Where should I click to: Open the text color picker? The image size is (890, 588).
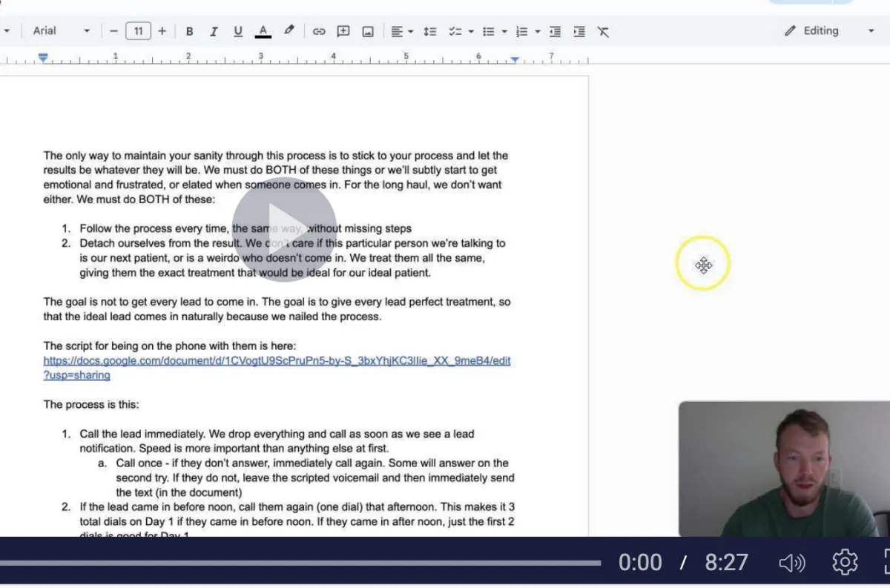click(263, 31)
